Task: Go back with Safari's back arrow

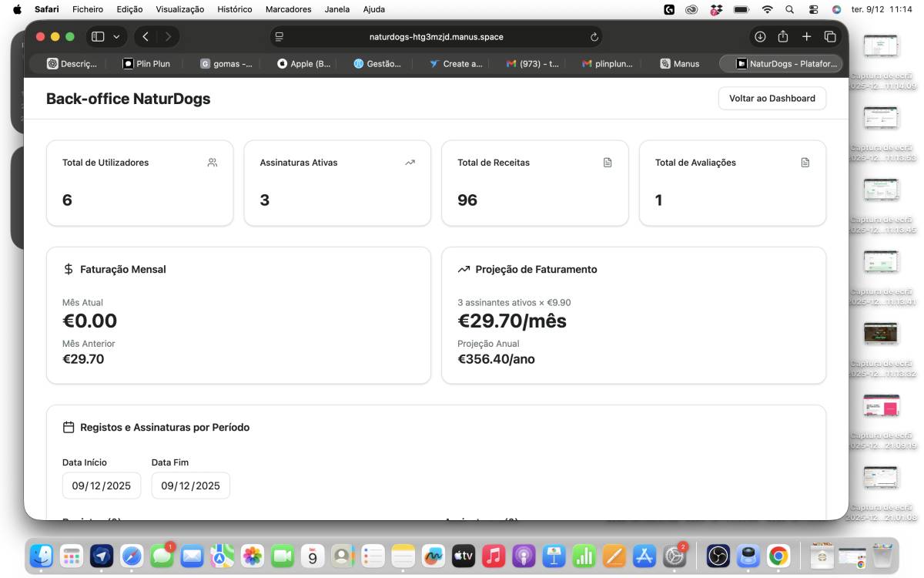Action: pos(146,36)
